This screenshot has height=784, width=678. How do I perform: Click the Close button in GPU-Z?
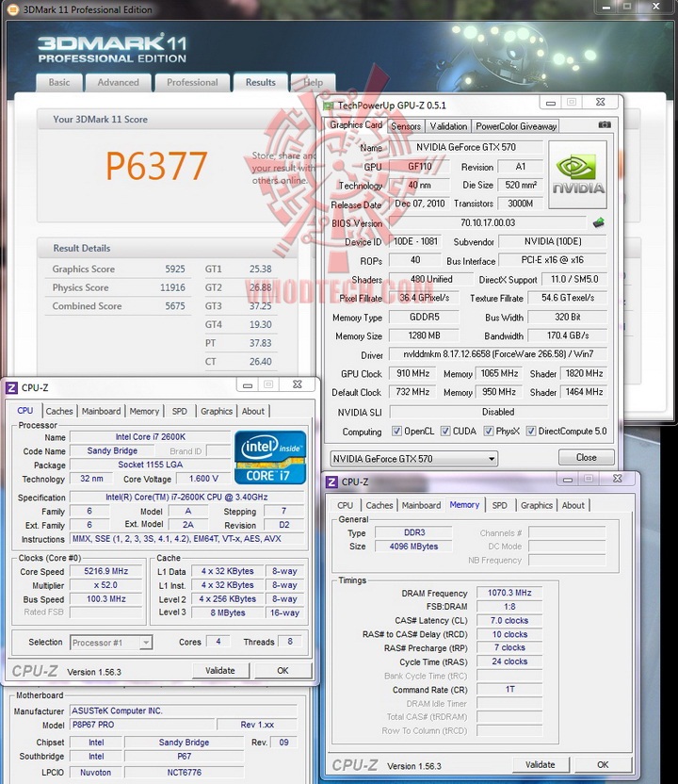[x=586, y=458]
